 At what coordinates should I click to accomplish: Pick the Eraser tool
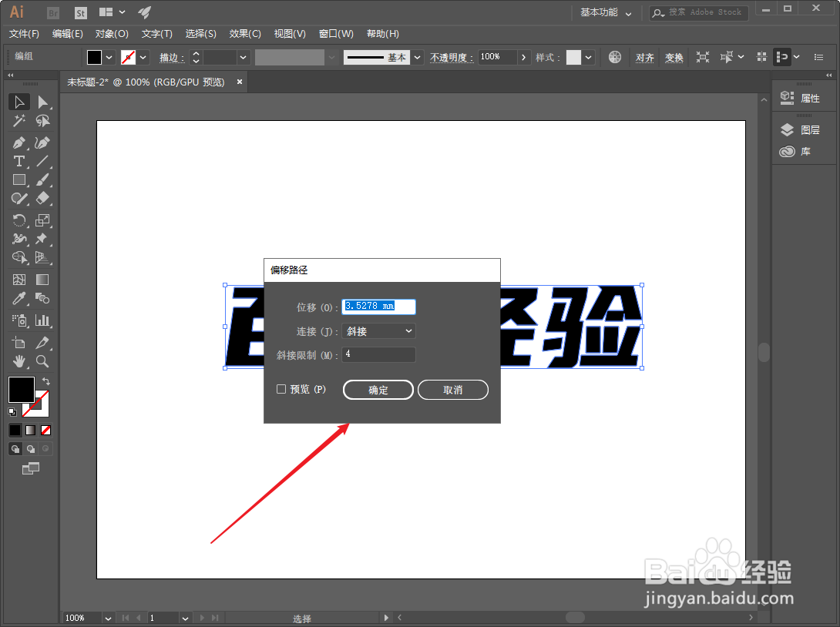(42, 199)
